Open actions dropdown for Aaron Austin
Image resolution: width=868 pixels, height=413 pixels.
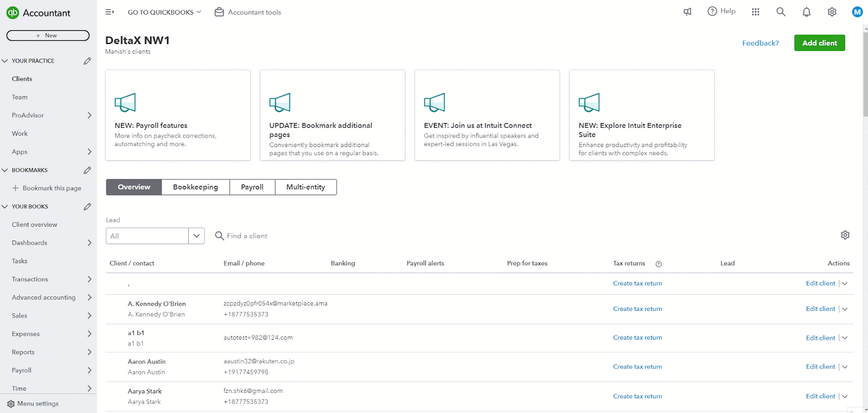845,367
